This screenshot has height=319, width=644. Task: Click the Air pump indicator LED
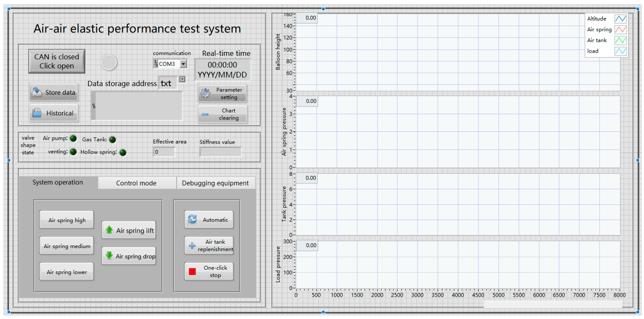[x=73, y=138]
